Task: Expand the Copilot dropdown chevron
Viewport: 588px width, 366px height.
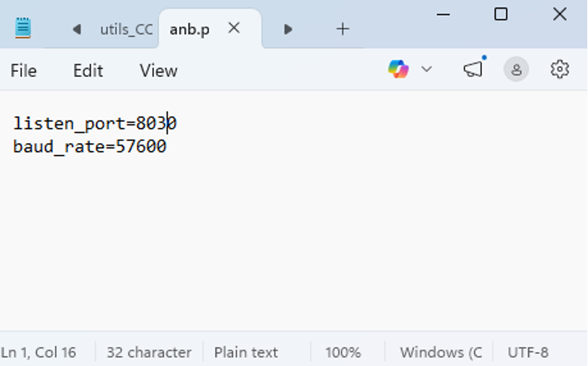Action: tap(427, 69)
